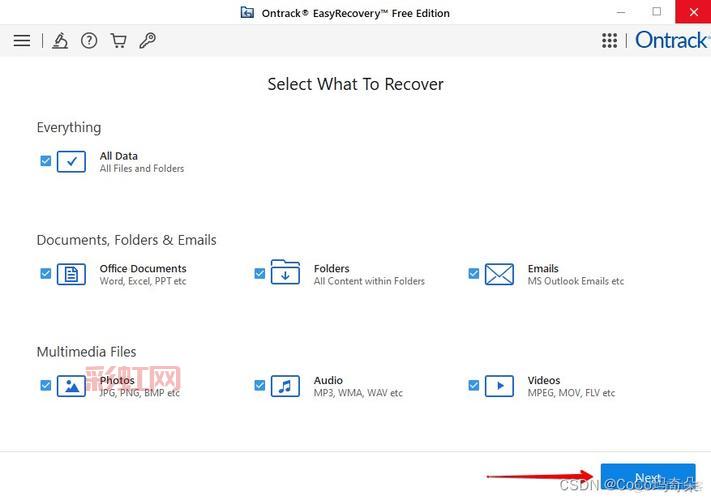Click the Folders download icon

point(285,272)
